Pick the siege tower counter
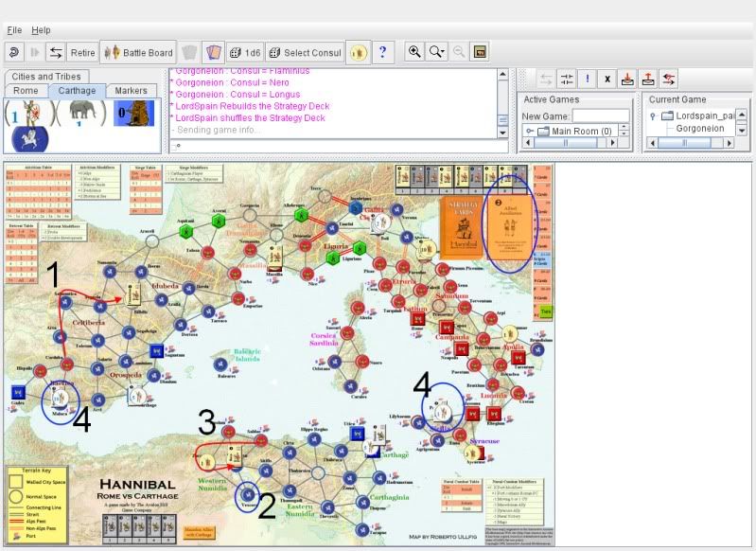Image resolution: width=756 pixels, height=551 pixels. tap(134, 113)
